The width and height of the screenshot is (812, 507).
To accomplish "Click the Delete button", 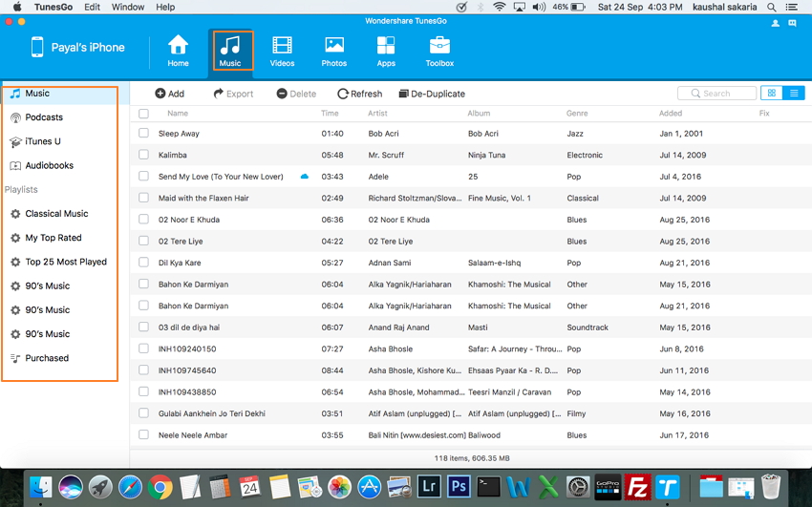I will coord(296,94).
